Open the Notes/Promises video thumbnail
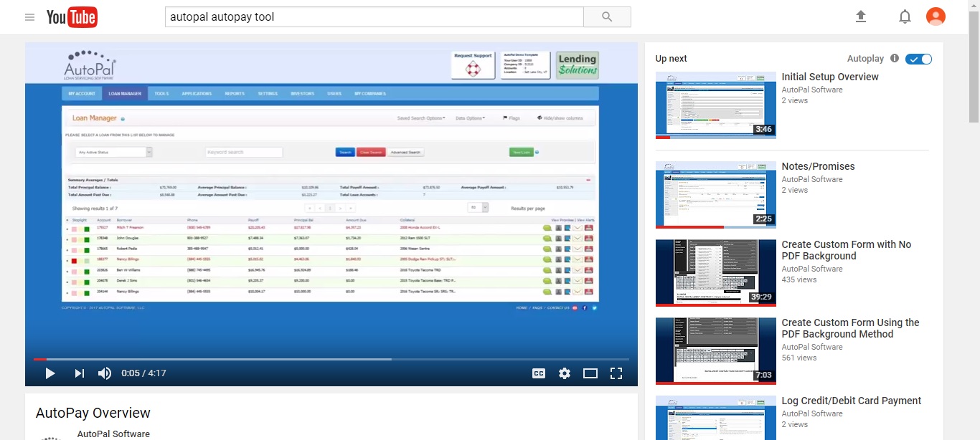This screenshot has height=440, width=980. 716,194
